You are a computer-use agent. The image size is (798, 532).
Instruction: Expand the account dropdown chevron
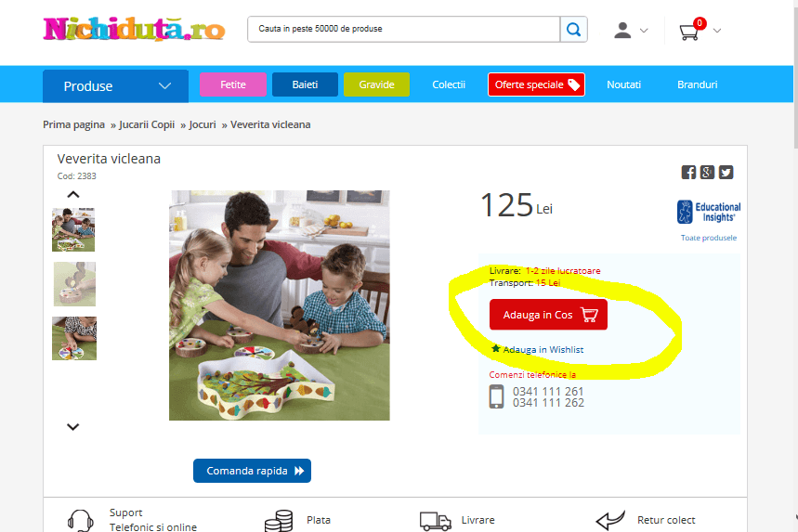[x=644, y=31]
